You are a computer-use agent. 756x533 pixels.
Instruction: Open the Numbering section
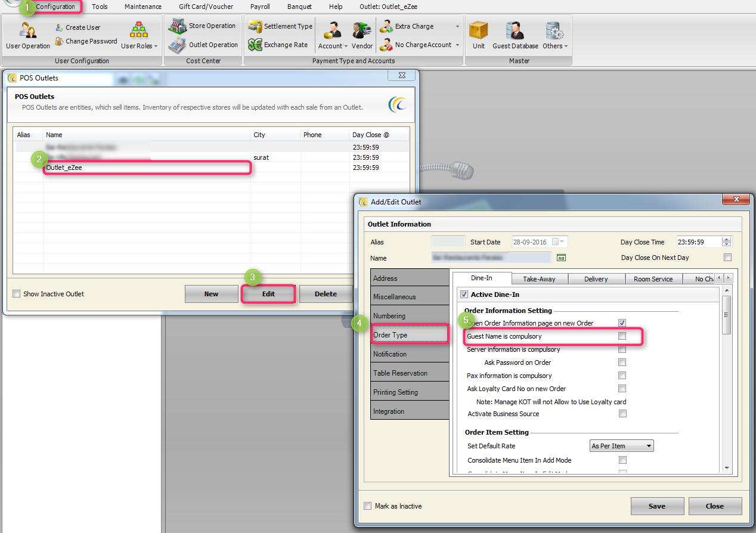point(410,316)
